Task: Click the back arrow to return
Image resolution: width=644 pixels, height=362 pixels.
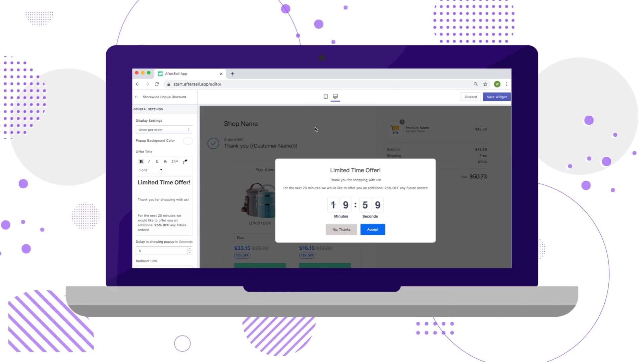Action: pyautogui.click(x=137, y=97)
